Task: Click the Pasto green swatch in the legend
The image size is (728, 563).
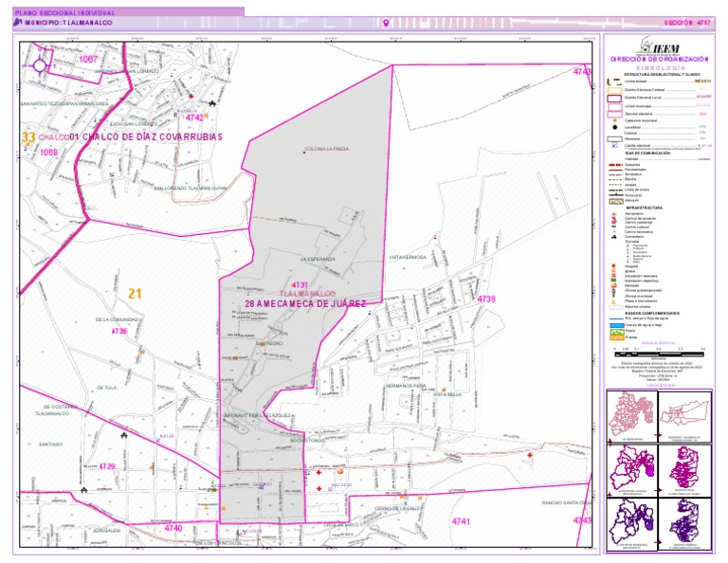Action: [616, 332]
